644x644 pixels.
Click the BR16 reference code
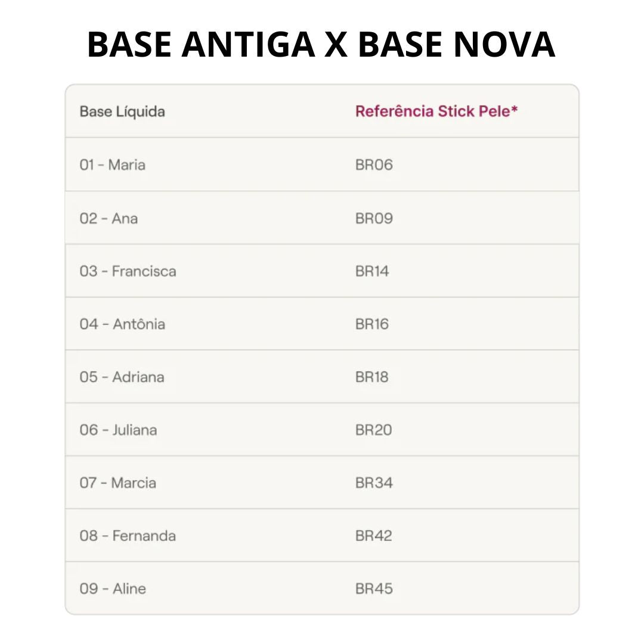click(372, 324)
